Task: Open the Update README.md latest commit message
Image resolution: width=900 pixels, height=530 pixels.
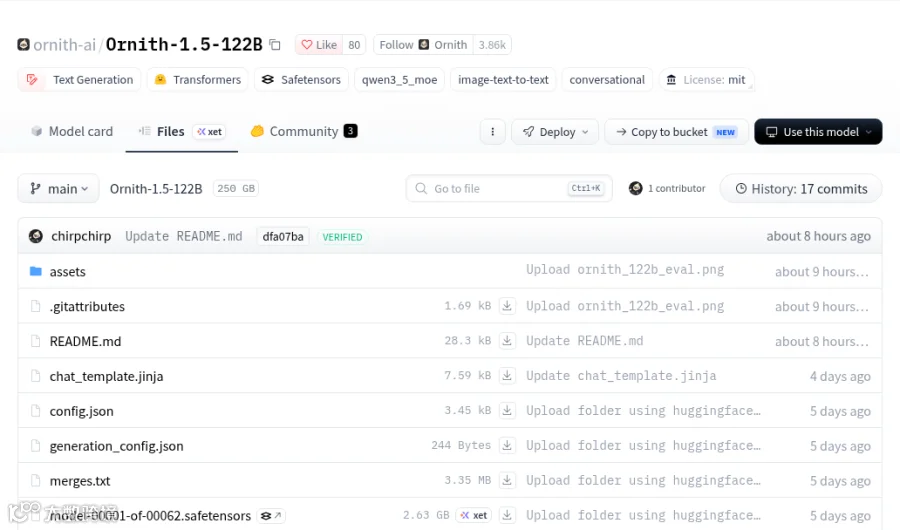Action: click(x=184, y=237)
